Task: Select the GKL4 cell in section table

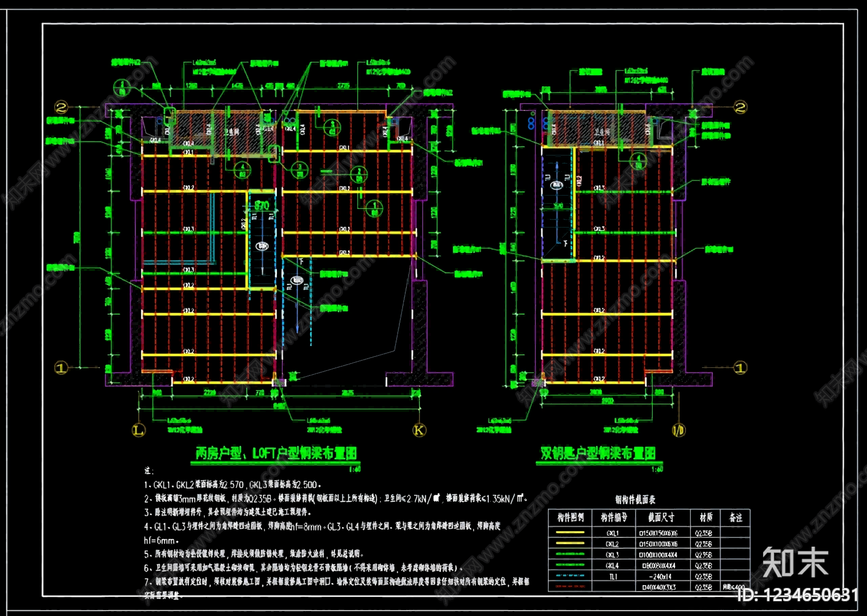Action: click(x=612, y=566)
